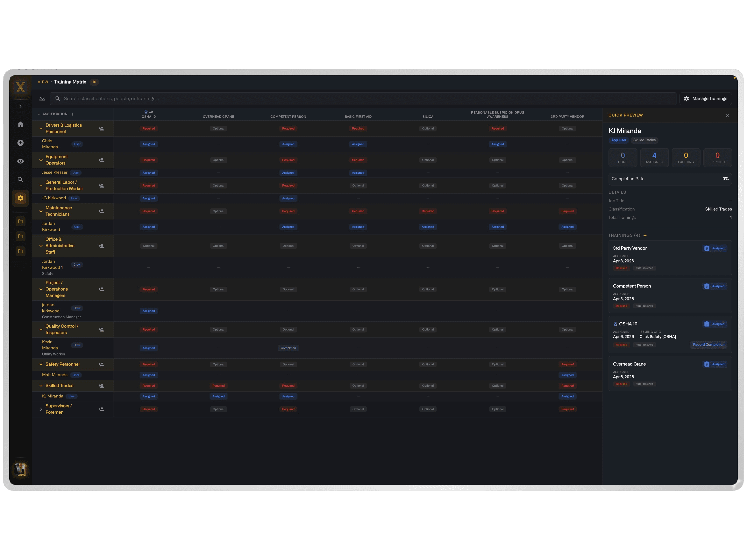Click the Assigned badge on Competent Person card
The height and width of the screenshot is (560, 747).
(715, 286)
